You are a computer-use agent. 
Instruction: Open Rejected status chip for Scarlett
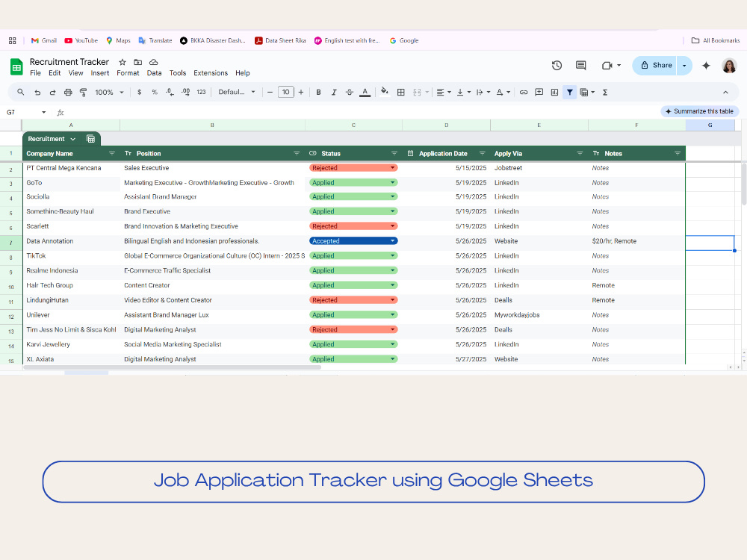tap(353, 226)
